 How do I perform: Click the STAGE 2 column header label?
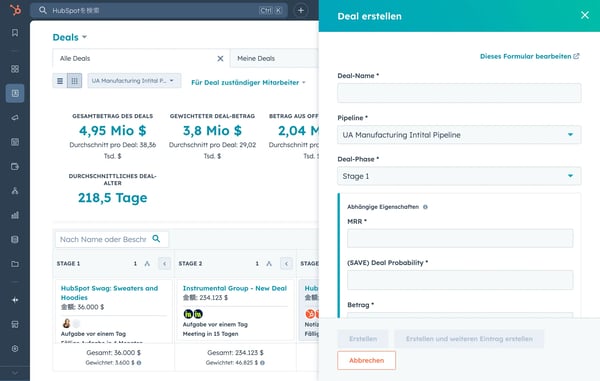pyautogui.click(x=190, y=264)
